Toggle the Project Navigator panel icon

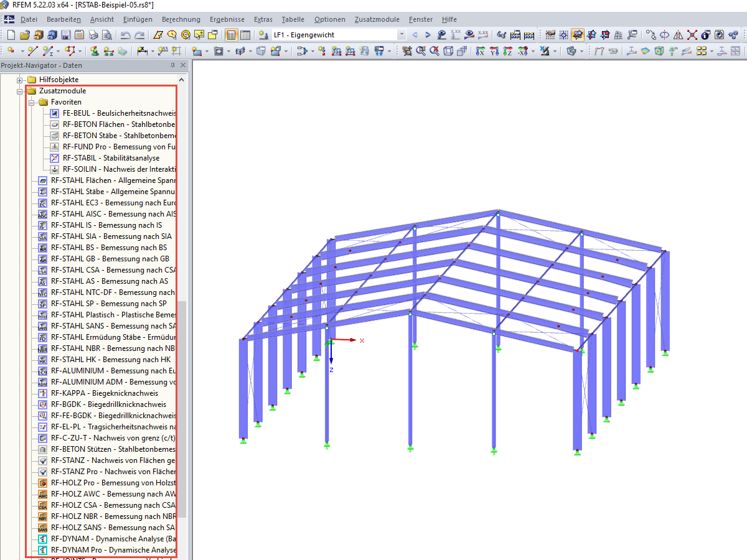click(x=231, y=35)
